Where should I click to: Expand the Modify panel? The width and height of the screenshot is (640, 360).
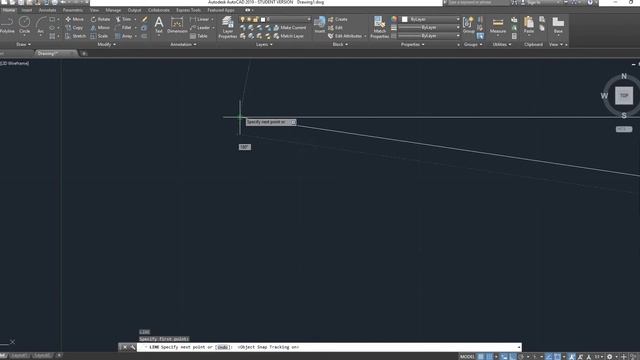[x=107, y=44]
